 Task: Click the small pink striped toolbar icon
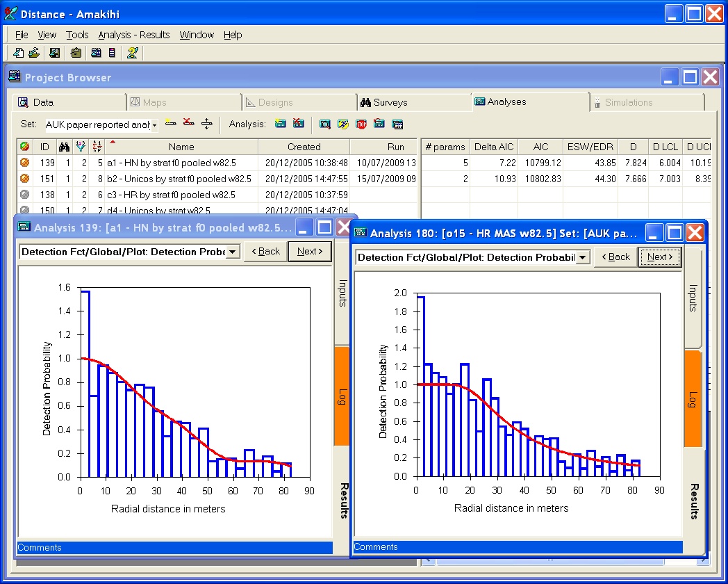(112, 53)
